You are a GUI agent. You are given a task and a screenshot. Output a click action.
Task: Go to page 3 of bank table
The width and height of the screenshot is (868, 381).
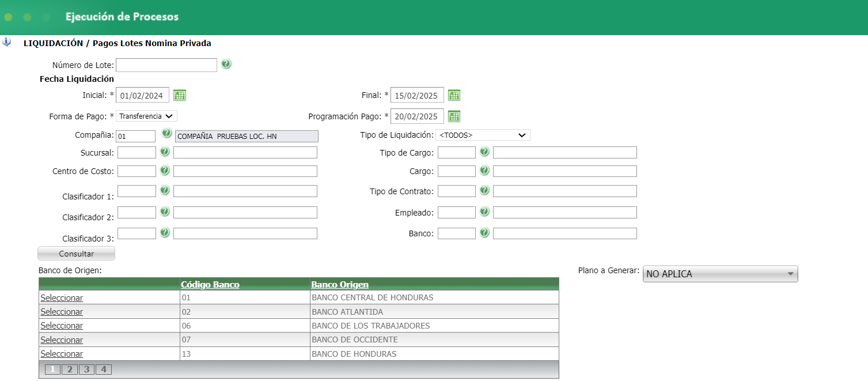[86, 369]
